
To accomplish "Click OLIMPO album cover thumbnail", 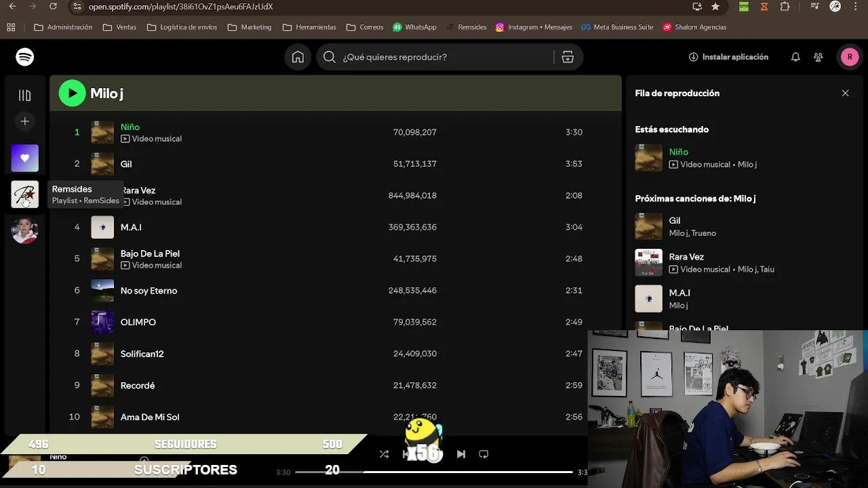I will point(102,322).
